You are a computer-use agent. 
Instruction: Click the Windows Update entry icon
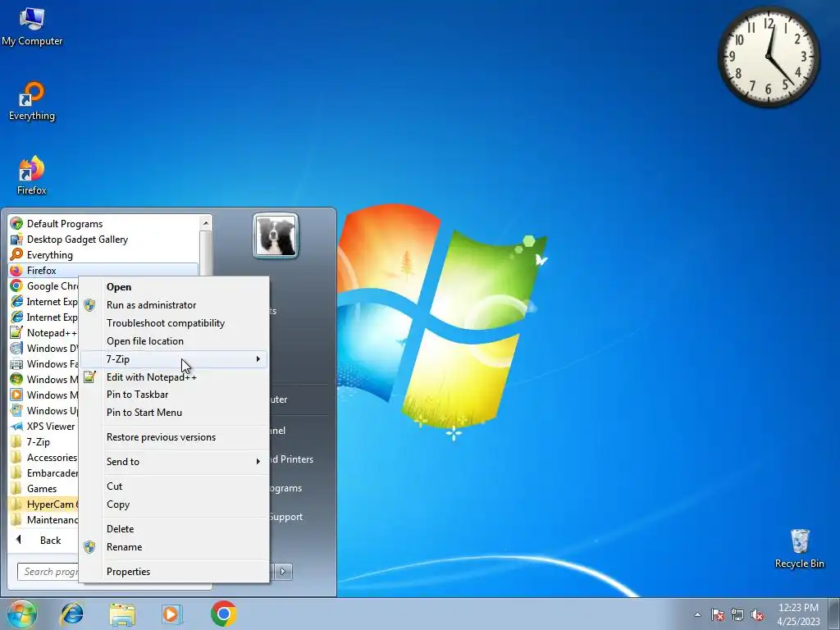[x=16, y=410]
